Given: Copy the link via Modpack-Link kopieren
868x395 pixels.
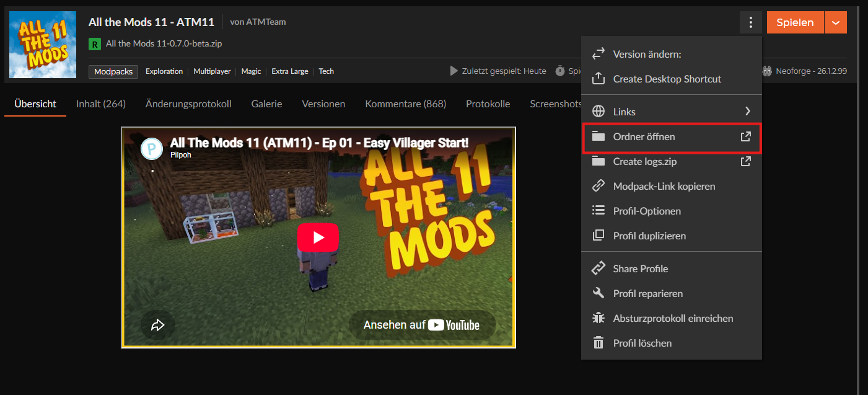Looking at the screenshot, I should click(x=672, y=186).
